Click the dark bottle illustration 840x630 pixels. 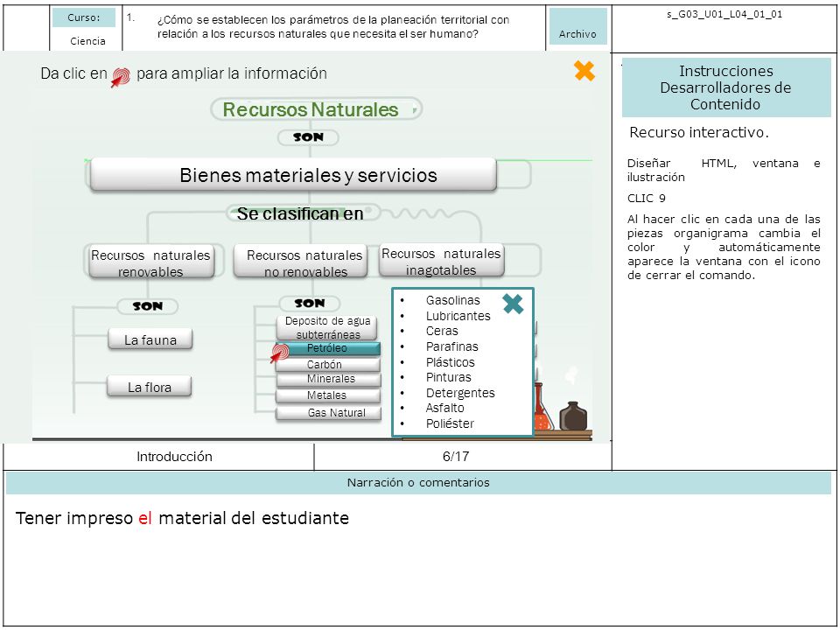click(x=573, y=416)
